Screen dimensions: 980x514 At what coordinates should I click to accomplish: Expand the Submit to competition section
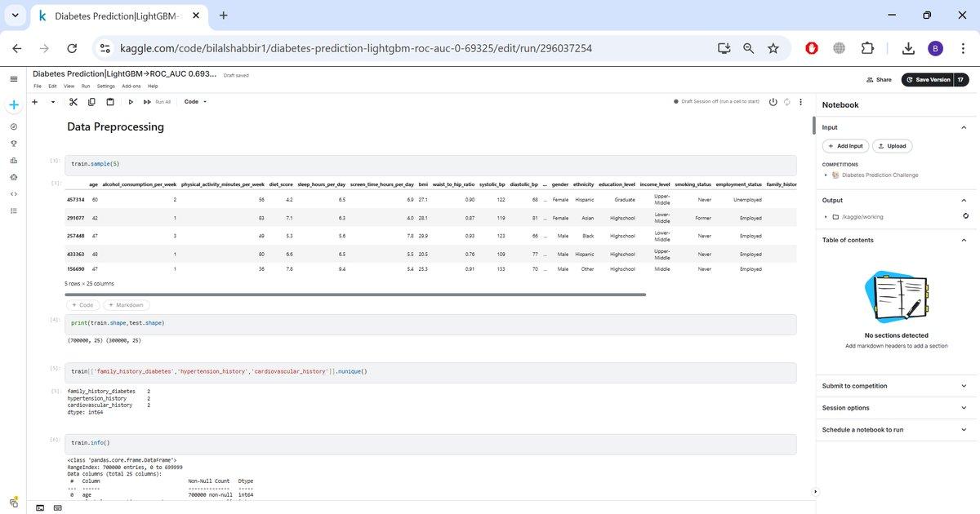pyautogui.click(x=964, y=386)
